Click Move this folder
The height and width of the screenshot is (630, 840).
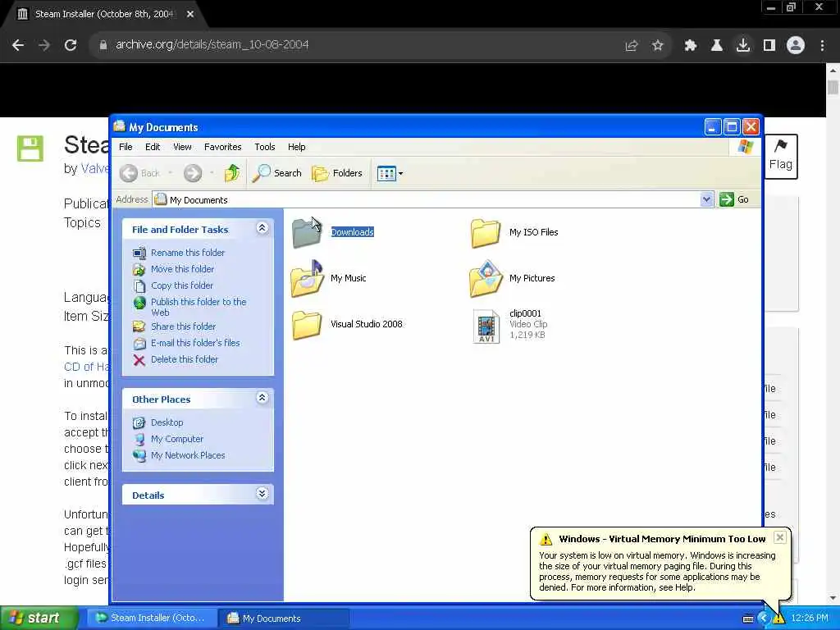point(182,269)
